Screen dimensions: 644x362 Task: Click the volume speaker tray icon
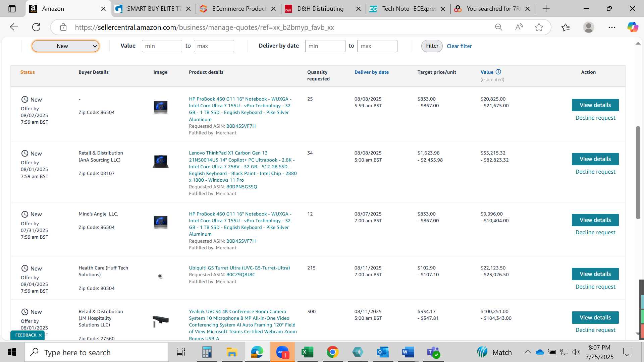click(x=576, y=352)
